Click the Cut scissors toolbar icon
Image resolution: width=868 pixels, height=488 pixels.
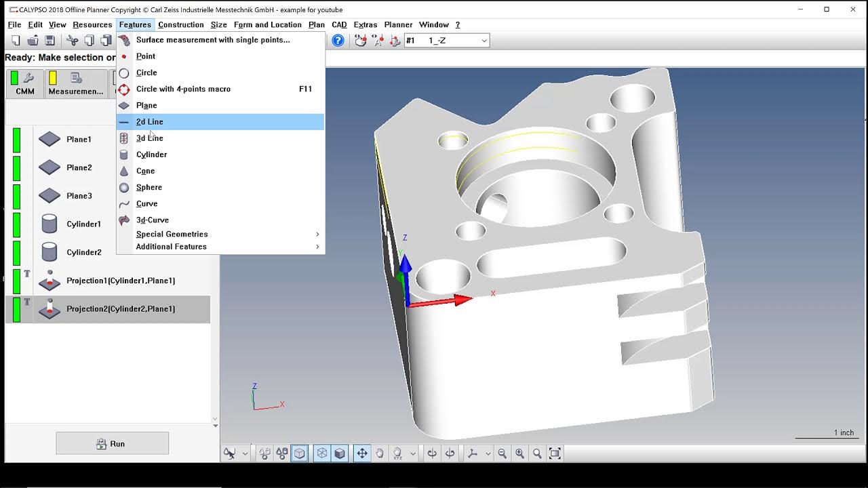tap(73, 41)
